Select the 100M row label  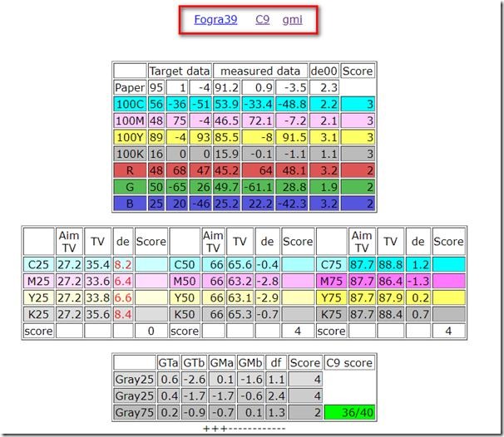click(x=130, y=120)
